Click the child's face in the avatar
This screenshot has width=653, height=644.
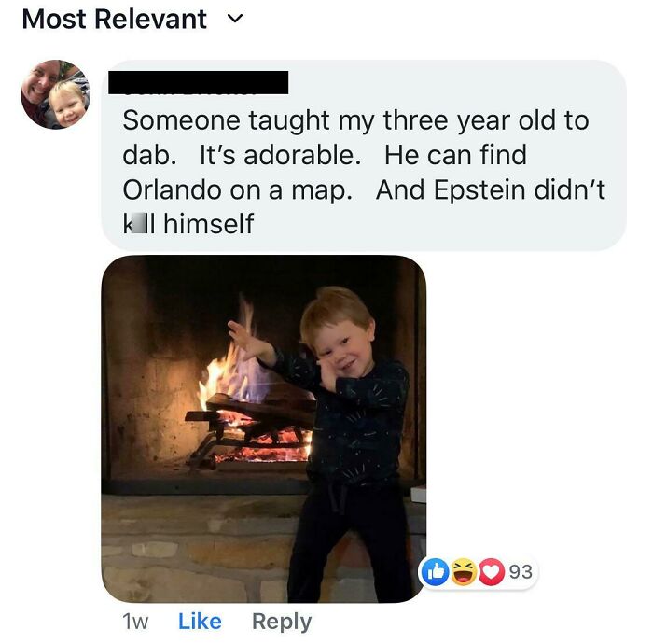[67, 105]
